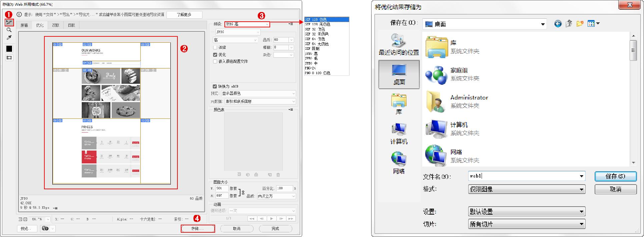Uncheck the Optimized (优化) checkbox
Viewport: 644px width, 237px height.
coord(215,54)
